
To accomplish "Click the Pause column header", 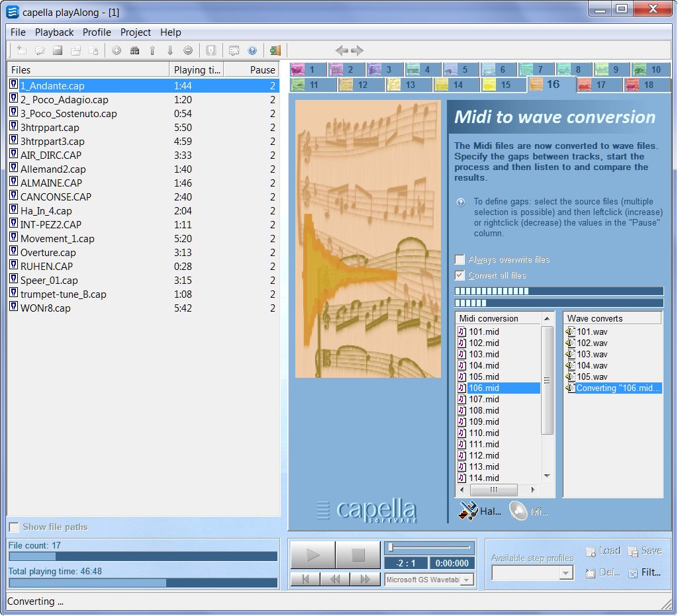I will [x=251, y=69].
